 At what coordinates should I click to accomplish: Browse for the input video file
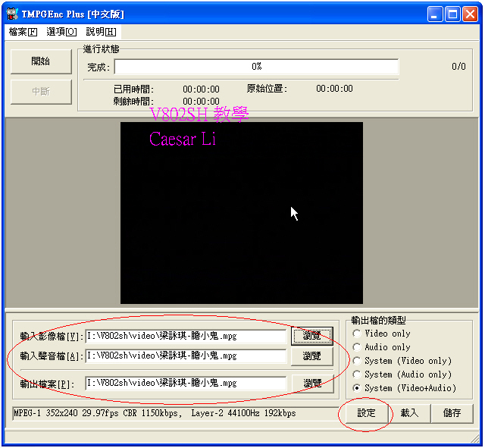311,336
